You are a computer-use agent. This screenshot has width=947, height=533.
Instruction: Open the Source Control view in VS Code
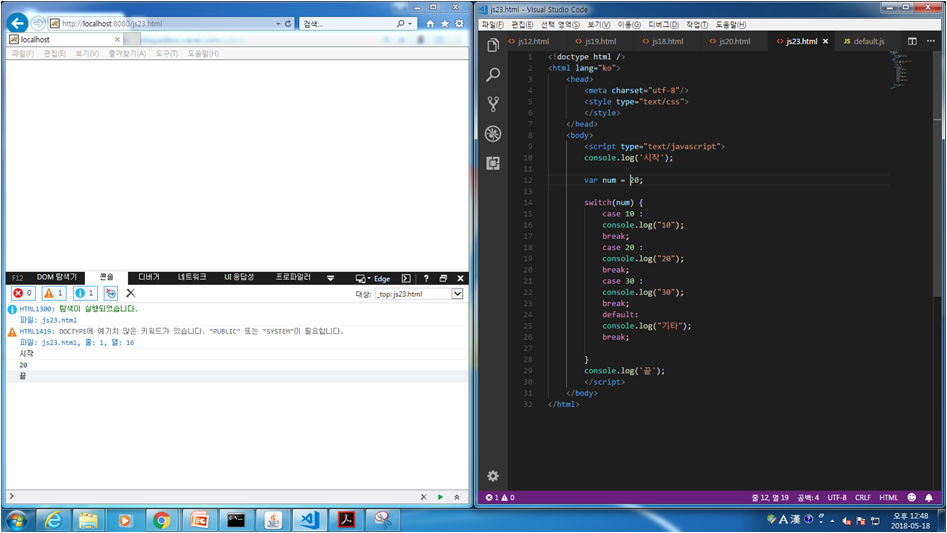coord(493,104)
